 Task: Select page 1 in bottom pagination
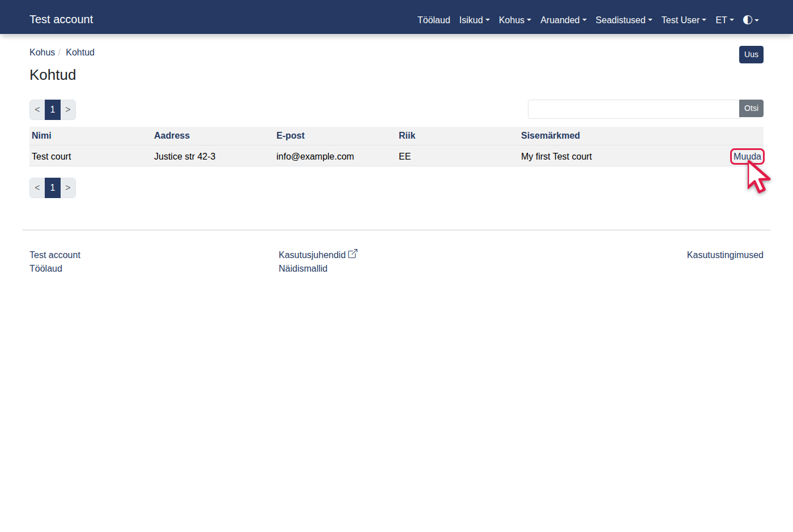pyautogui.click(x=53, y=187)
